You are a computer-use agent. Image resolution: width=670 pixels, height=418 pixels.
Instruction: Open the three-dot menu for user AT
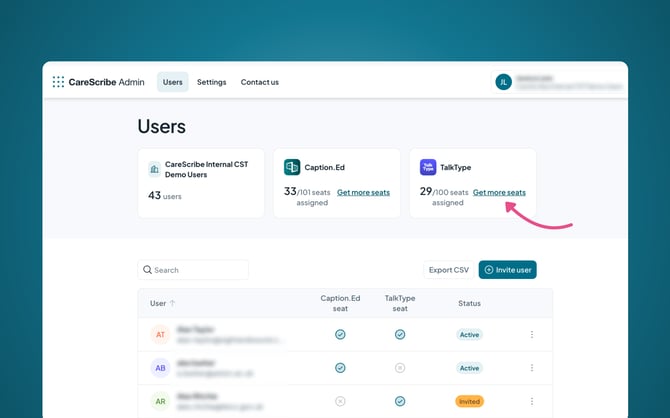(x=531, y=334)
